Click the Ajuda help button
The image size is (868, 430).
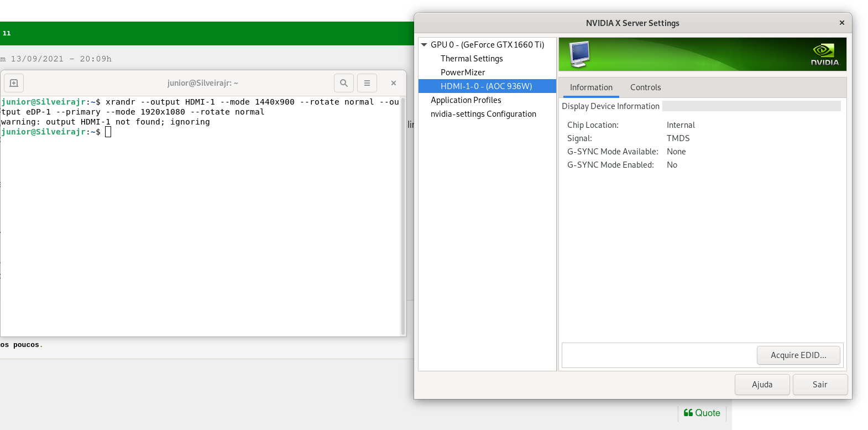pyautogui.click(x=762, y=385)
